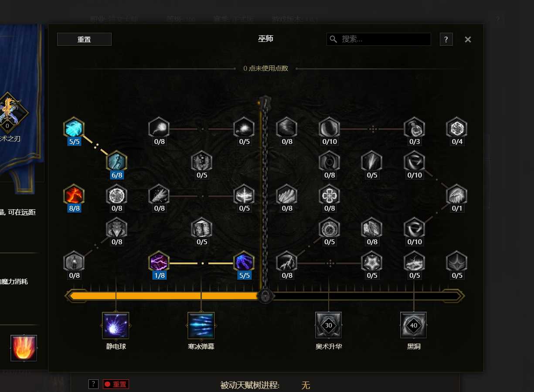
Task: Open the help question mark beside search
Action: click(x=446, y=39)
